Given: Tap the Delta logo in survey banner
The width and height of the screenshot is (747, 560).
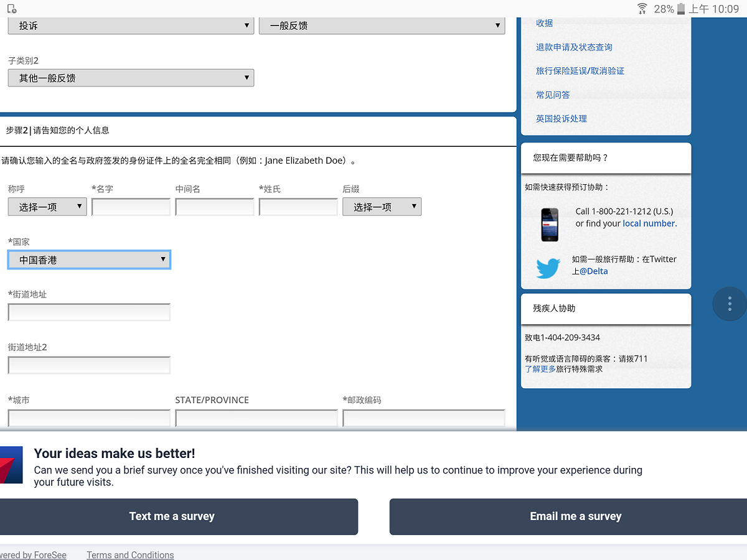Looking at the screenshot, I should (11, 465).
